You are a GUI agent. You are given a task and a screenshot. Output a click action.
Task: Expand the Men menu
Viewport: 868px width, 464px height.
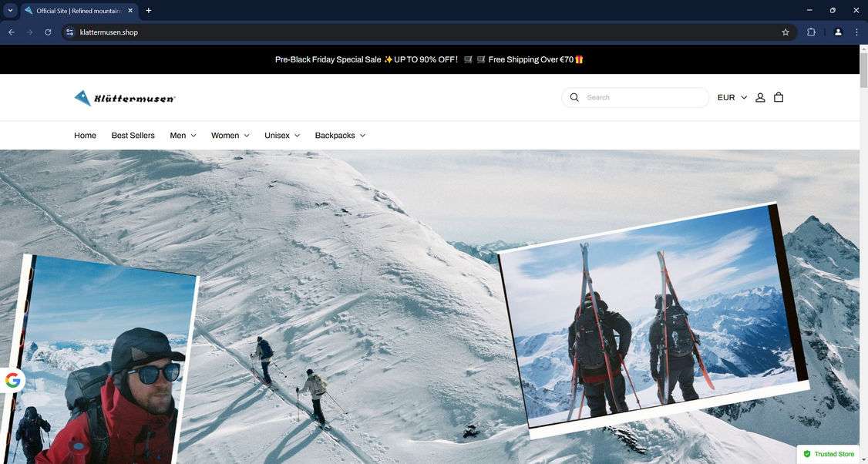[x=183, y=136]
